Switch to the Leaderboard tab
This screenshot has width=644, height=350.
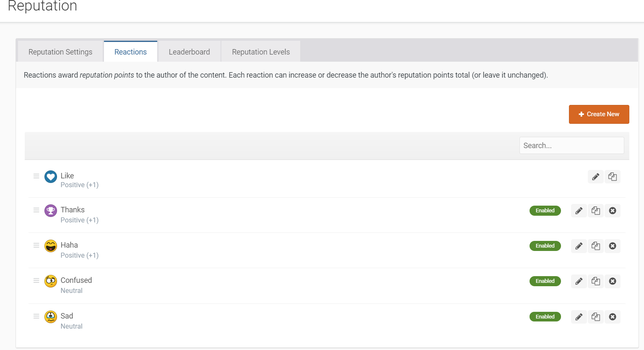pyautogui.click(x=189, y=52)
